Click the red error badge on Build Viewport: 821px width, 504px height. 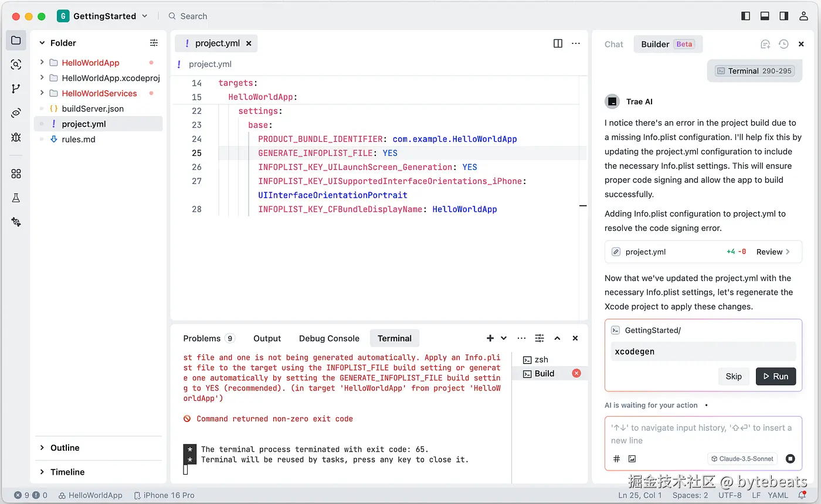(x=576, y=373)
